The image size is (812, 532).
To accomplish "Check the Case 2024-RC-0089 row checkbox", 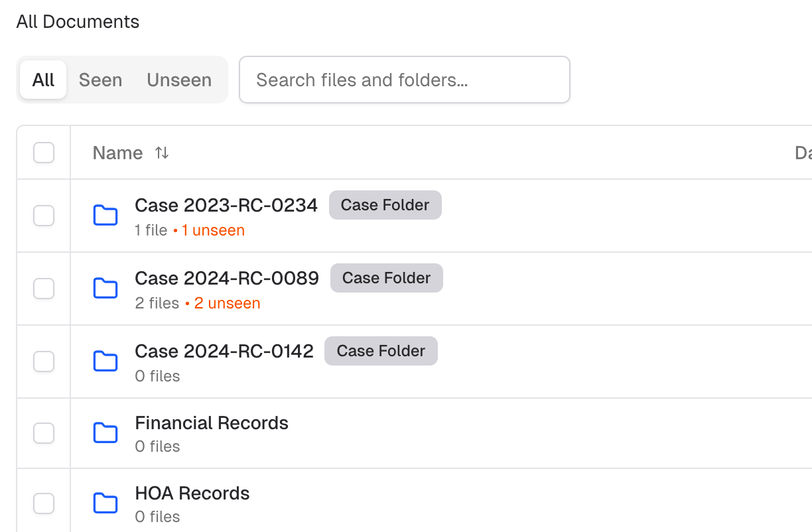I will coord(43,288).
